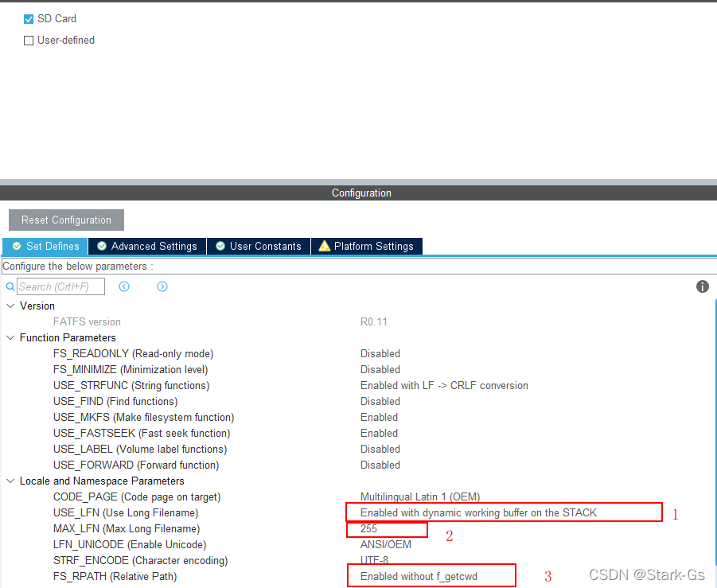
Task: Uncheck the SD Card checkbox
Action: pyautogui.click(x=29, y=19)
